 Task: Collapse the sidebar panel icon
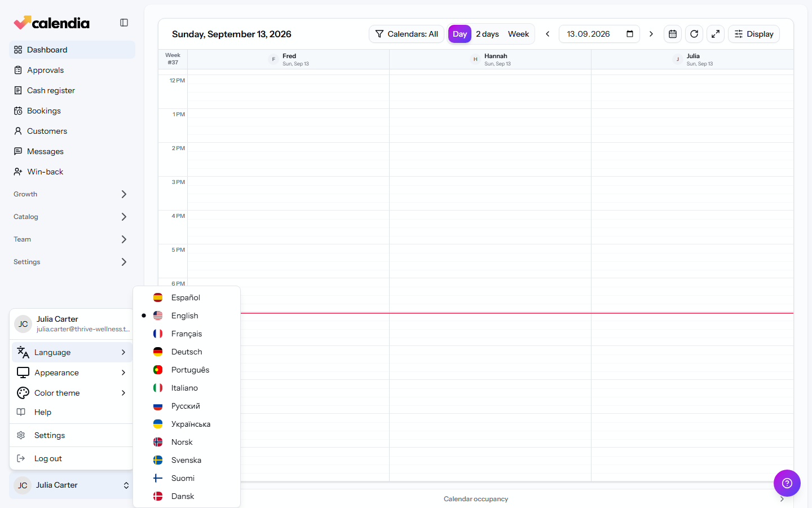pos(124,23)
